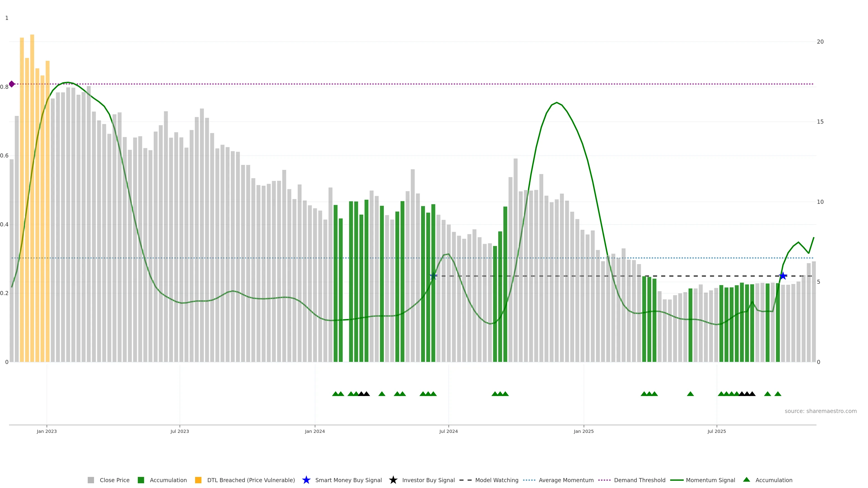Click the gray Close Price legend swatch

click(x=91, y=480)
